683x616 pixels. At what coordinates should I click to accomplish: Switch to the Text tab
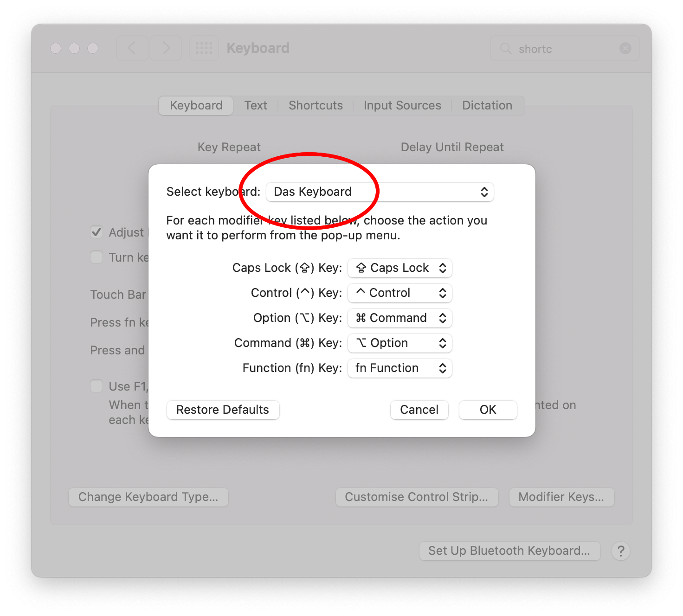point(256,106)
